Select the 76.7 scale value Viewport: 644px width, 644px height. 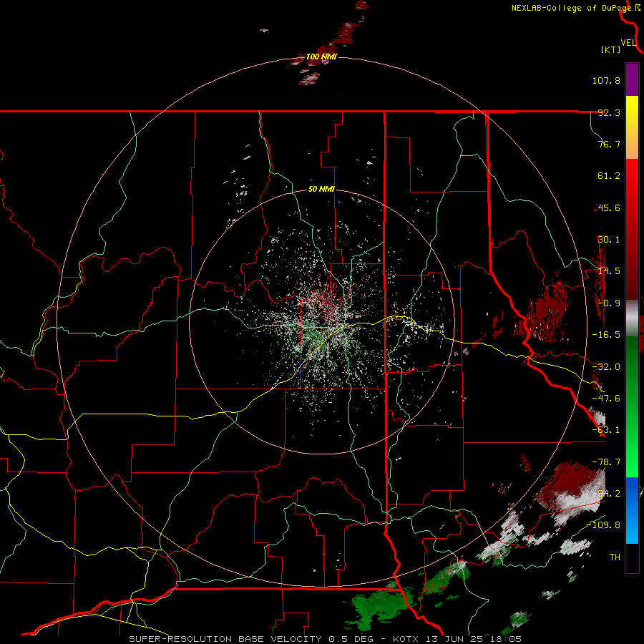pyautogui.click(x=609, y=144)
